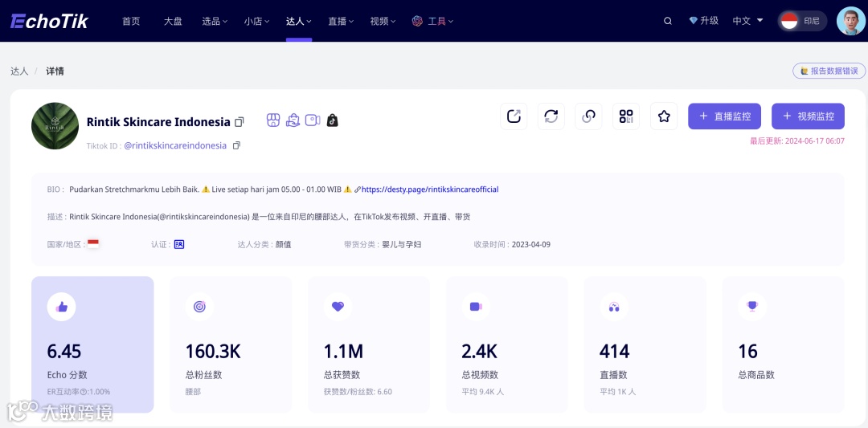The image size is (868, 428).
Task: Open creator page via external link icon
Action: coord(514,116)
